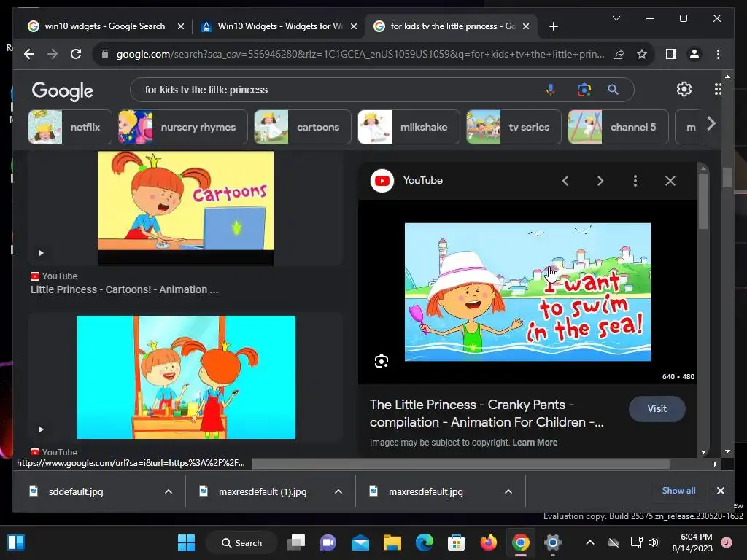Reload the current page
The image size is (747, 560).
[x=76, y=54]
